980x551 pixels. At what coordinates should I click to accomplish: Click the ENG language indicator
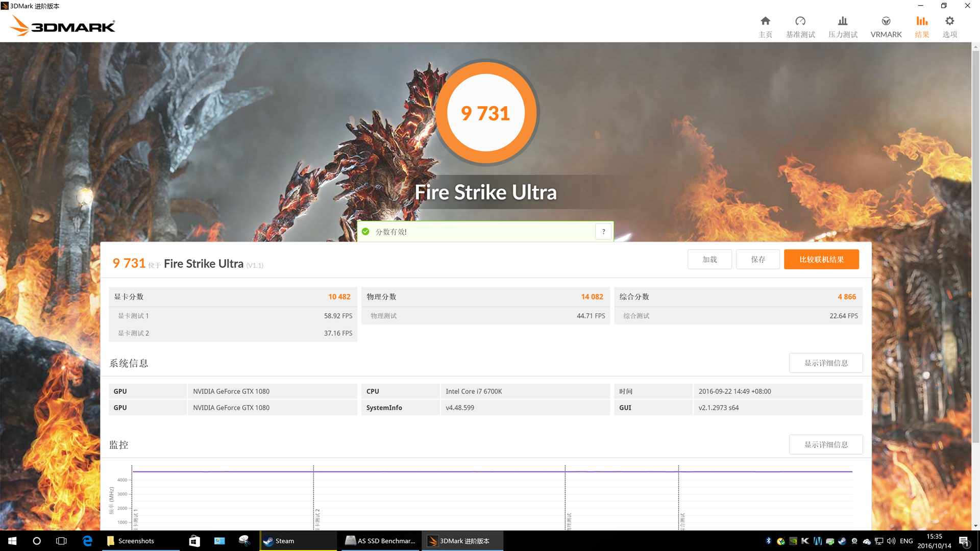[906, 541]
